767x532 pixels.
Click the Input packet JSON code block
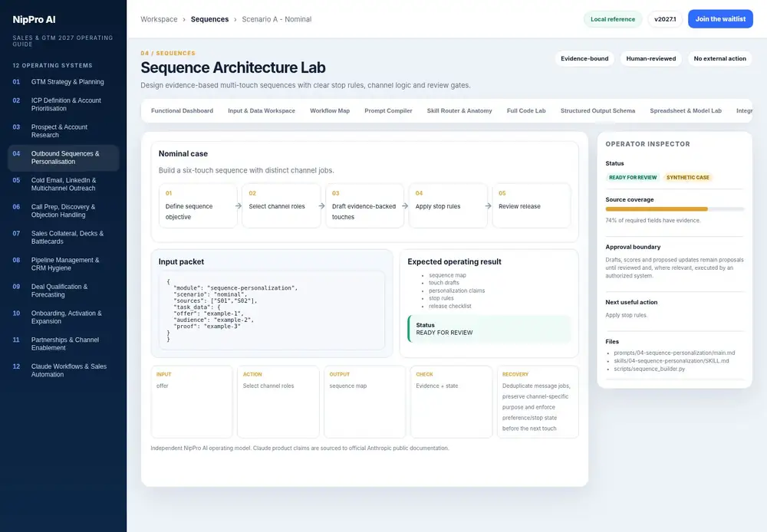click(272, 310)
